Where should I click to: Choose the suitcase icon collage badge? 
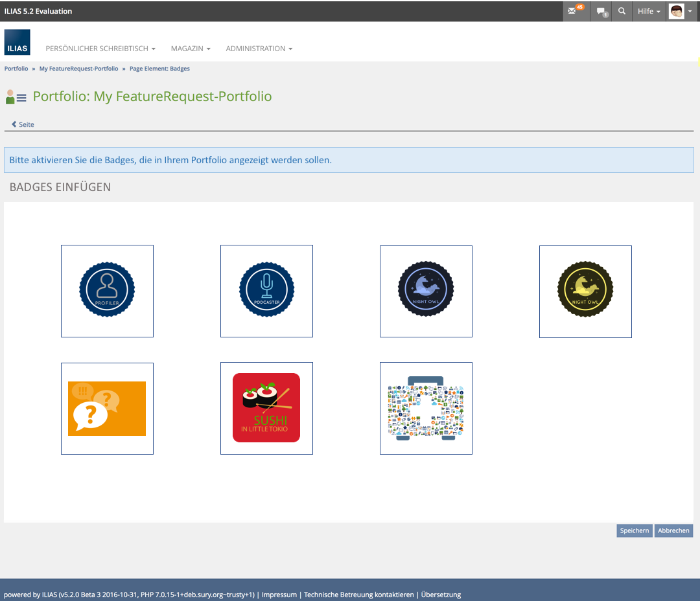pos(426,408)
